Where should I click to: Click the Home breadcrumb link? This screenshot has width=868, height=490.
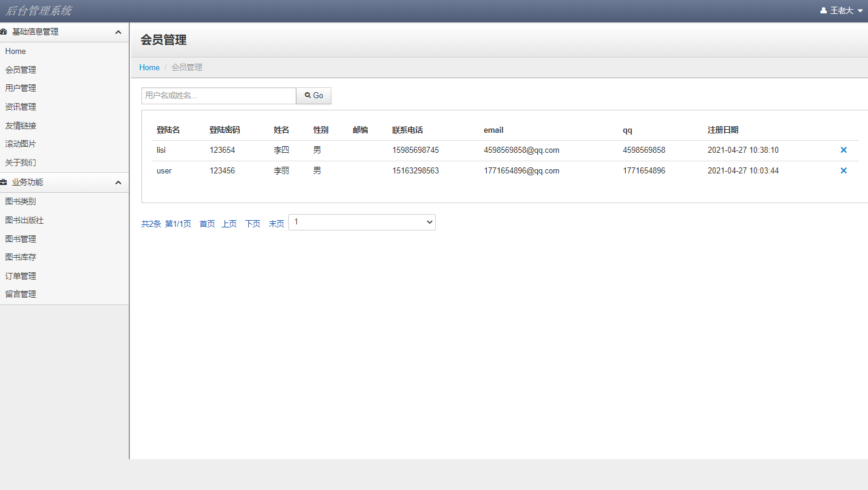(149, 67)
